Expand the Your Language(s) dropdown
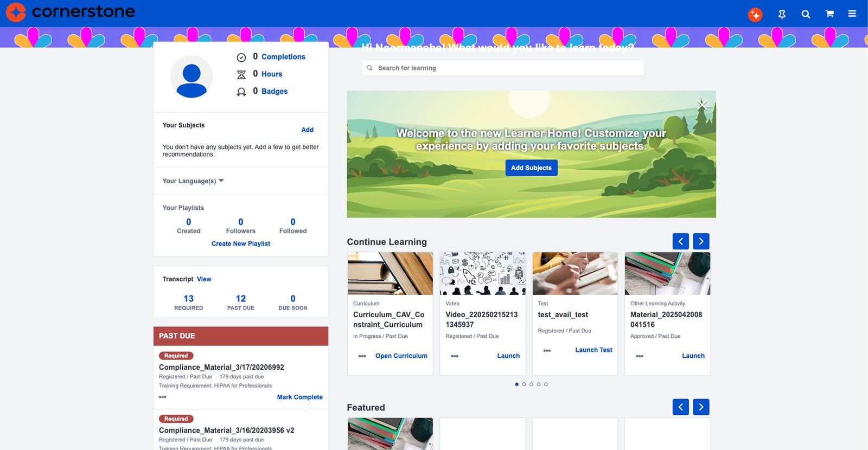 pyautogui.click(x=193, y=181)
